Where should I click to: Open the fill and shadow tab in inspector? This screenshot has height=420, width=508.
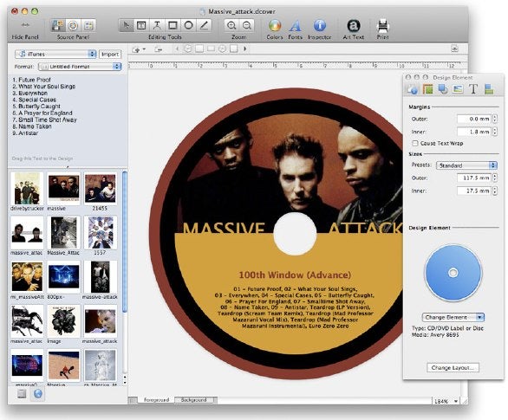443,89
